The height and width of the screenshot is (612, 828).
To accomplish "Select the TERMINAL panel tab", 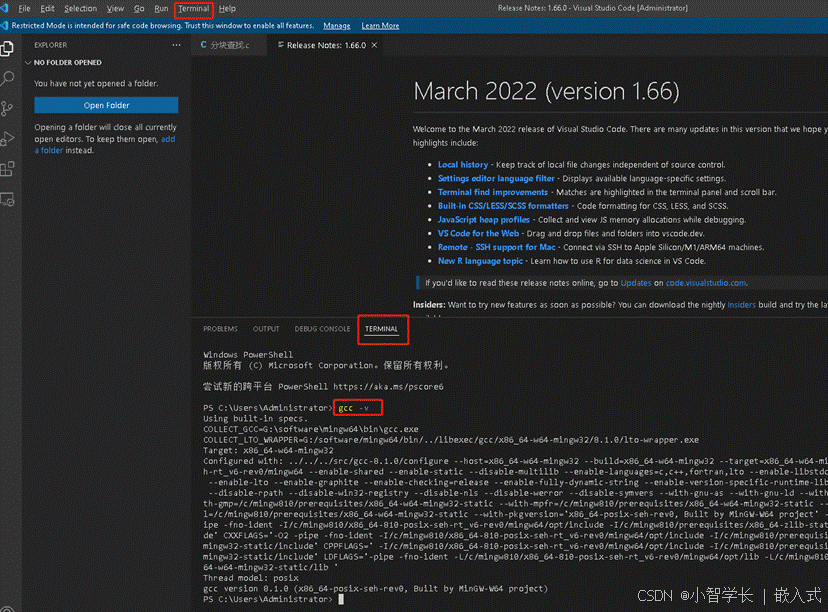I will [381, 329].
